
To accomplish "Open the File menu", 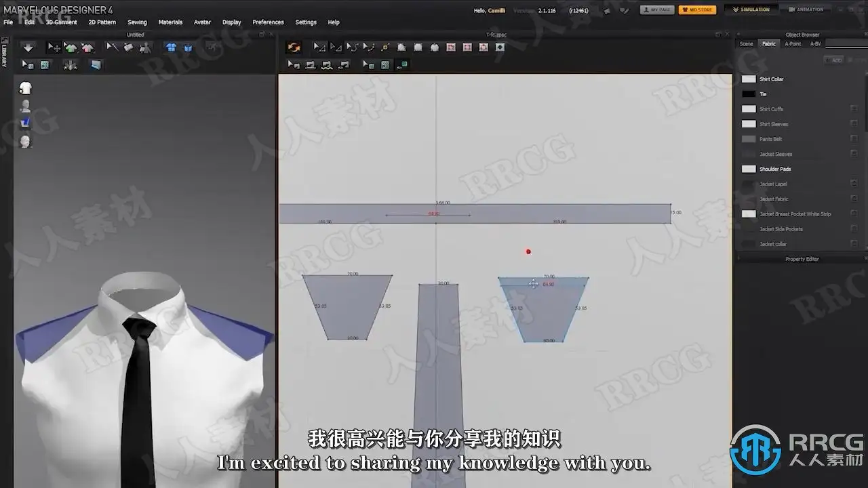I will [x=8, y=22].
